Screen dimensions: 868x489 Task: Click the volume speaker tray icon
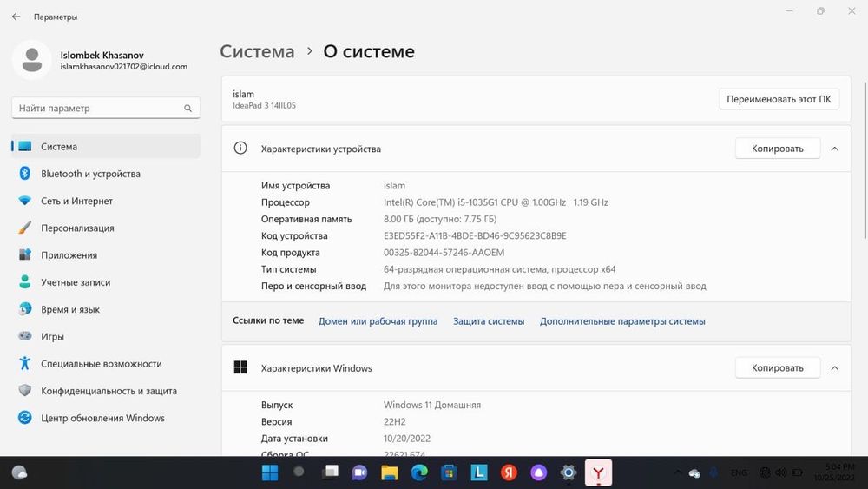(x=781, y=472)
